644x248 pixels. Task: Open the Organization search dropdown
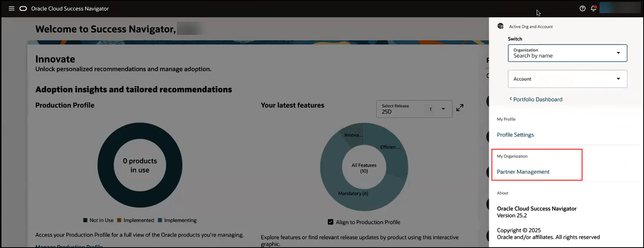(x=567, y=53)
